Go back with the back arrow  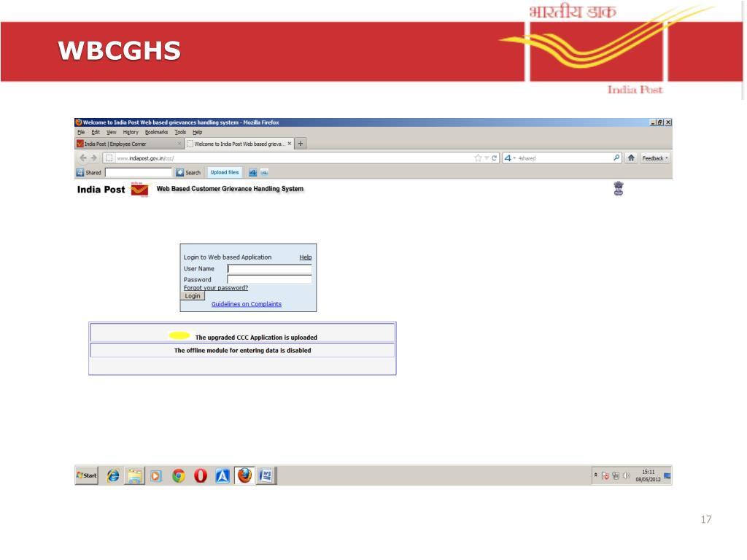[x=83, y=158]
